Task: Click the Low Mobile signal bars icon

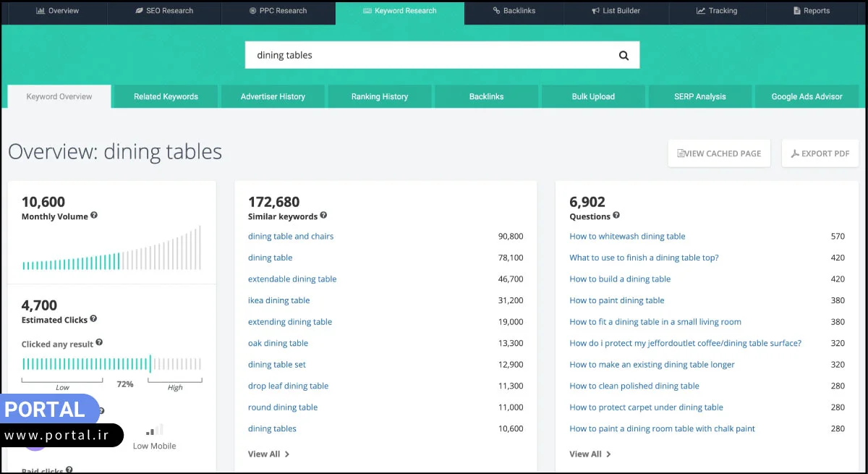Action: (x=155, y=430)
